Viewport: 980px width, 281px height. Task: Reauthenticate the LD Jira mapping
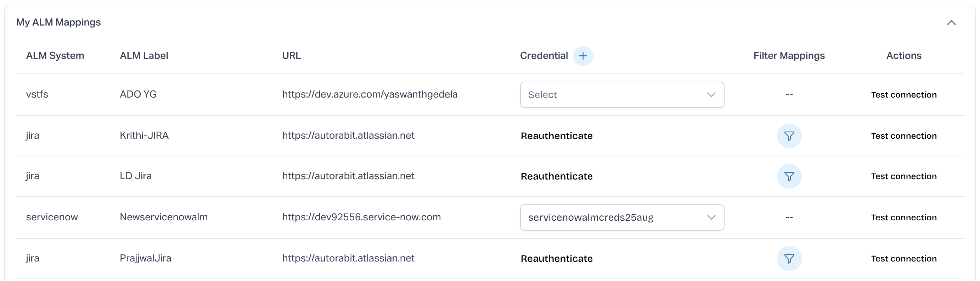pyautogui.click(x=556, y=176)
